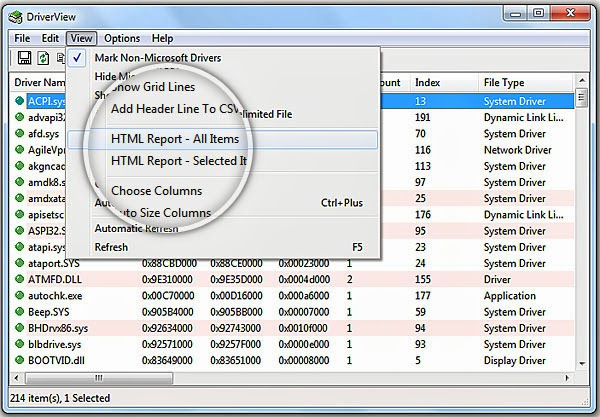
Task: Click the green icon beside autochk.exe
Action: coord(20,295)
